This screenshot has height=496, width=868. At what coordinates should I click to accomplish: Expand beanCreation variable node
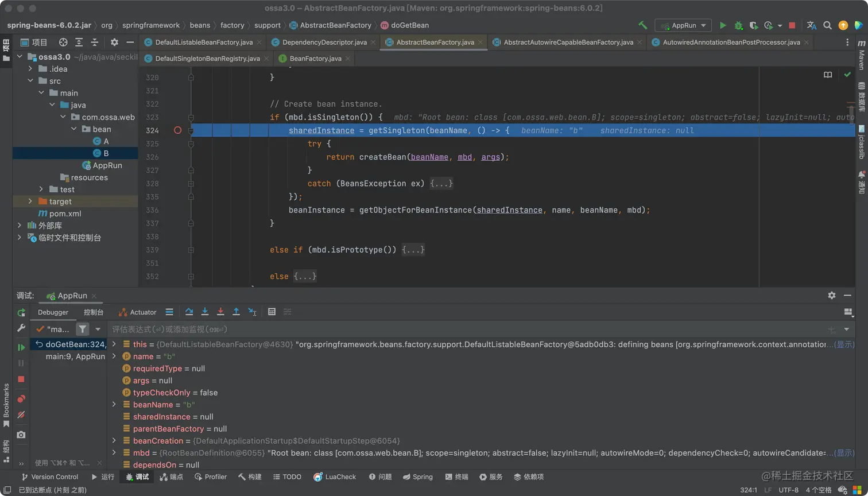point(114,441)
